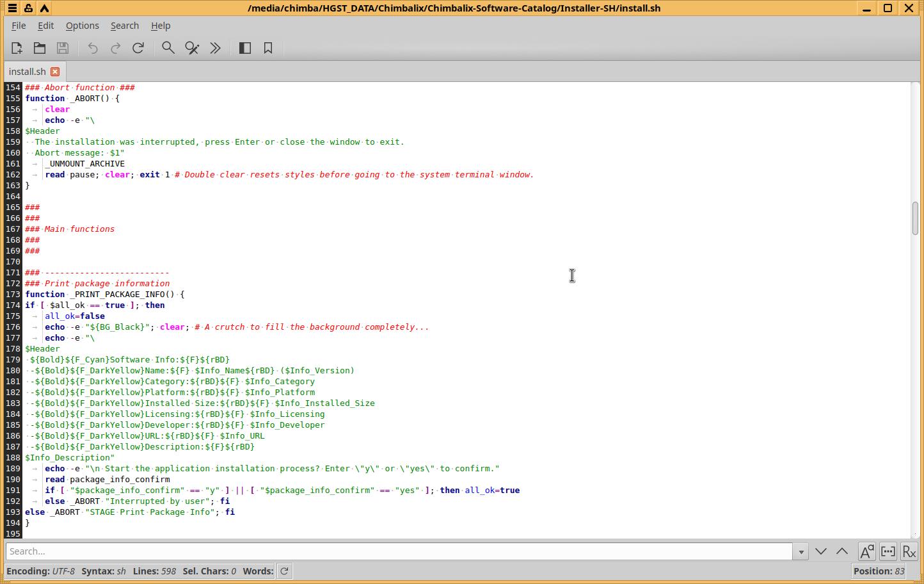This screenshot has height=584, width=924.
Task: Click the lock icon in the title bar
Action: 28,8
